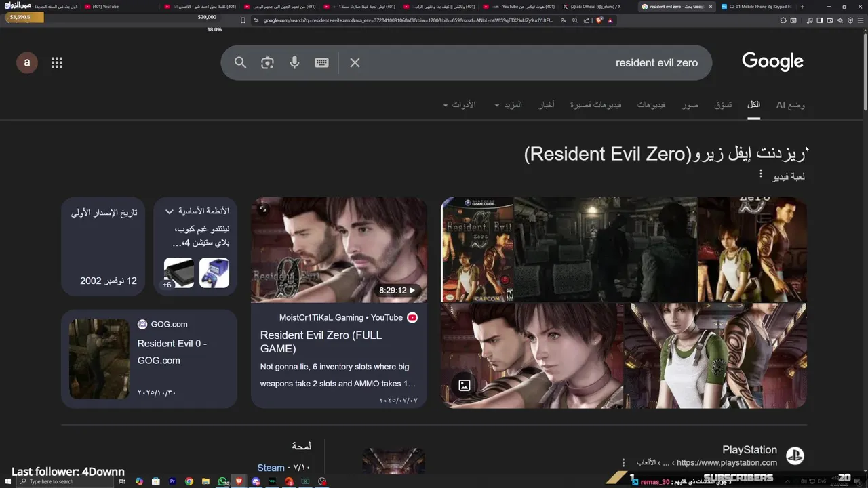Open the images gallery icon
The height and width of the screenshot is (488, 868).
[465, 386]
